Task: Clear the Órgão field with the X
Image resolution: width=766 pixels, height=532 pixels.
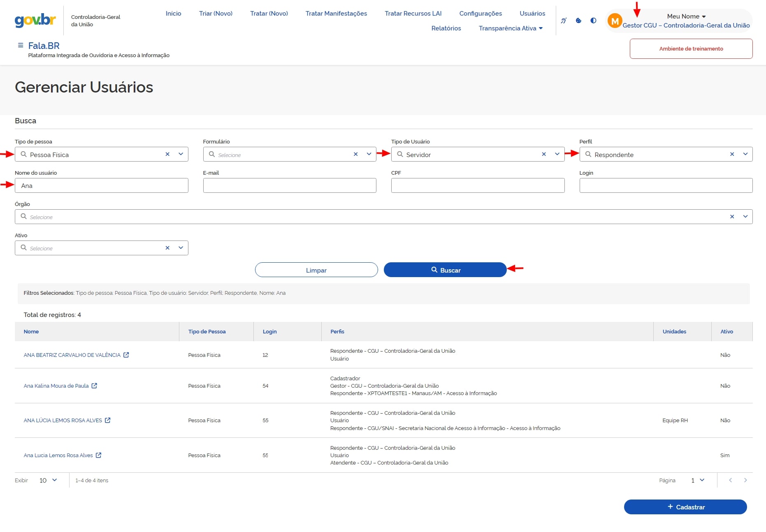Action: pyautogui.click(x=732, y=217)
